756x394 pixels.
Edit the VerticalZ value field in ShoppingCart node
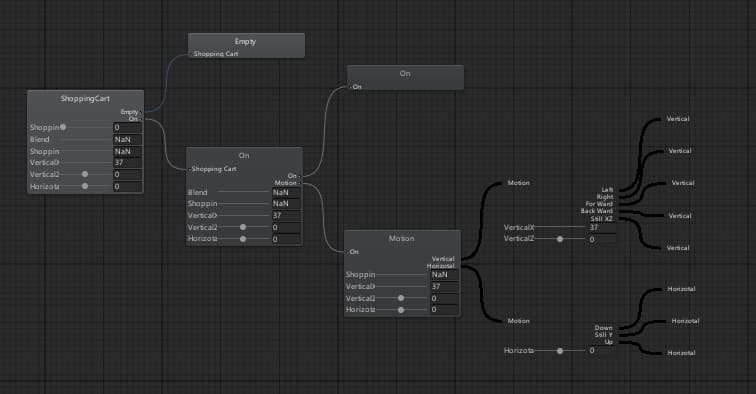(127, 175)
